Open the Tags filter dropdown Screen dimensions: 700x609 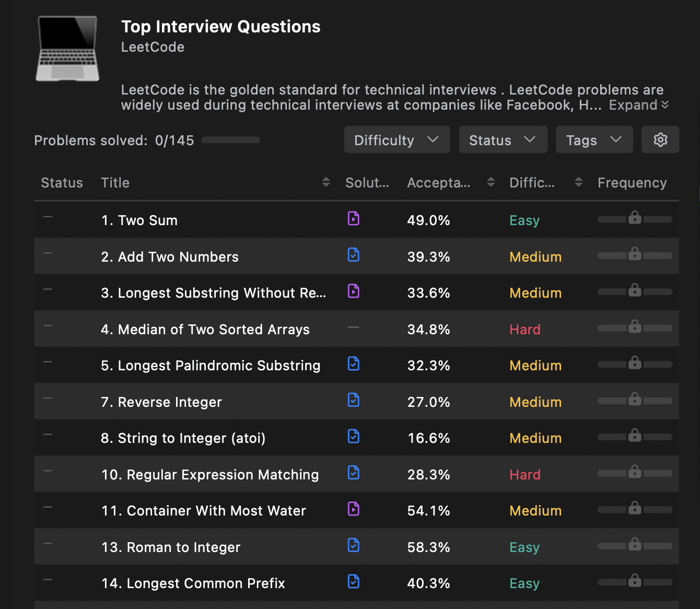click(x=594, y=139)
